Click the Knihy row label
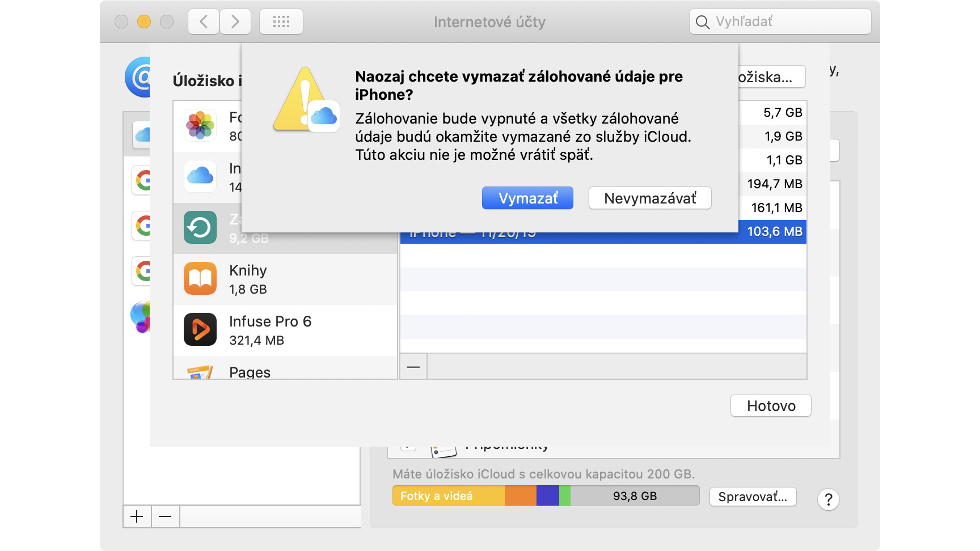The image size is (980, 551). (x=248, y=270)
